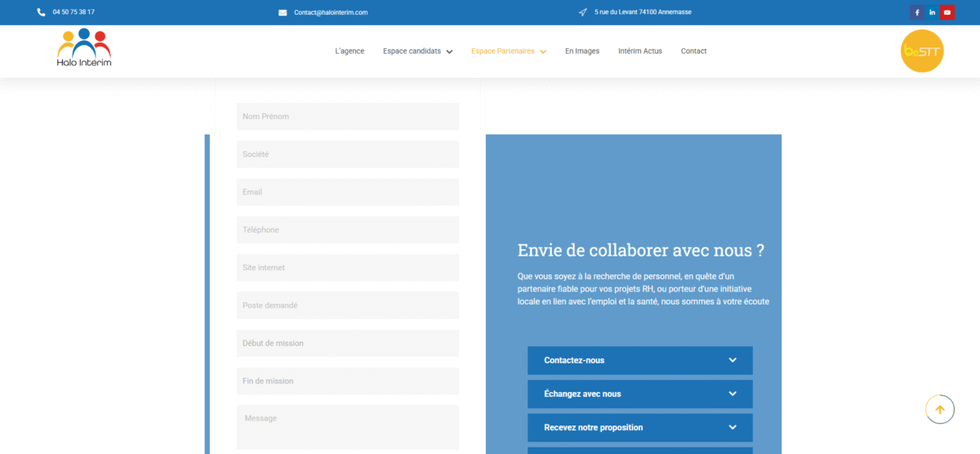Open Espace Partenaires menu item
980x454 pixels.
point(503,51)
